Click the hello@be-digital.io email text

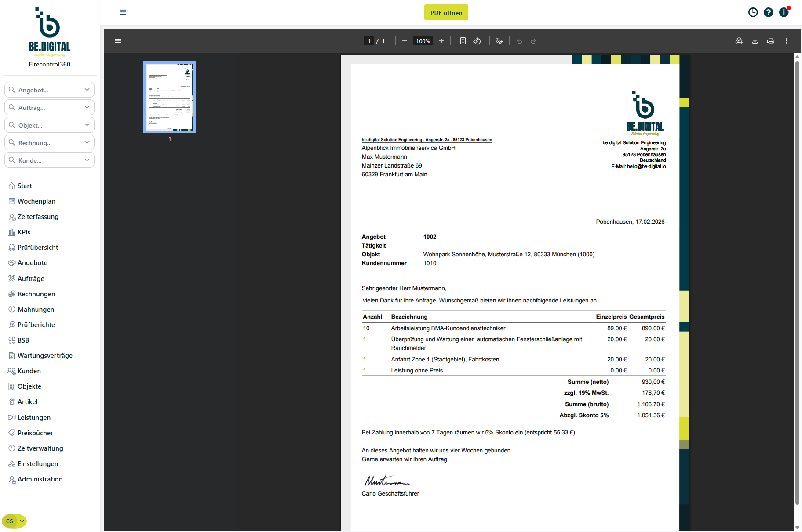pyautogui.click(x=646, y=166)
